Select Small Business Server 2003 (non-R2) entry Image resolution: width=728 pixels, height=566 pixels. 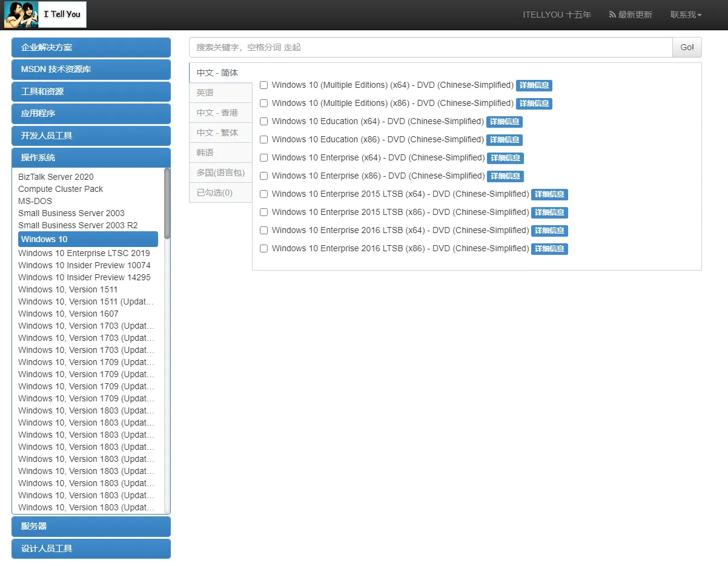71,213
